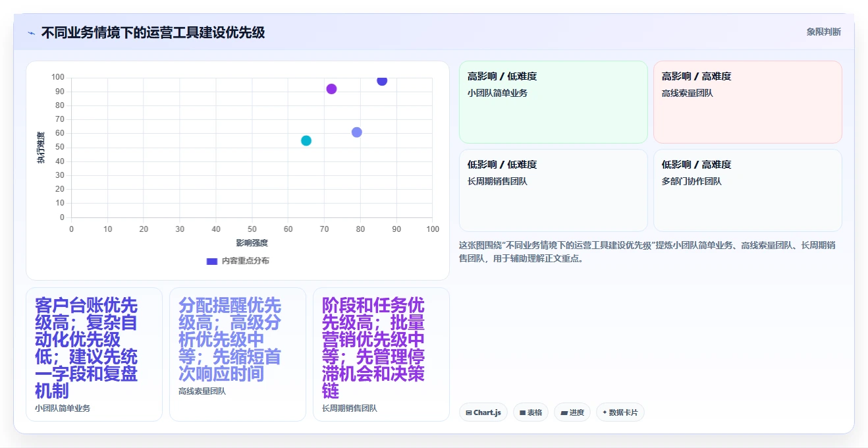Click the 执行难度 y-axis title
Screen dimensions: 868x448
coord(41,148)
